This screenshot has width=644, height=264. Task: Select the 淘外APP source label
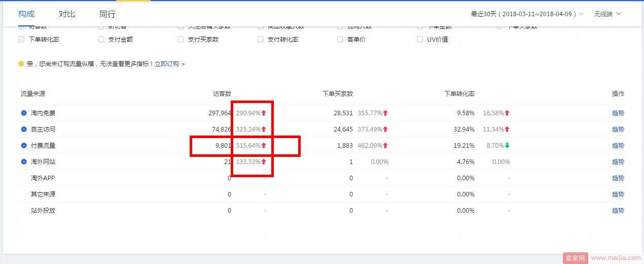click(43, 178)
